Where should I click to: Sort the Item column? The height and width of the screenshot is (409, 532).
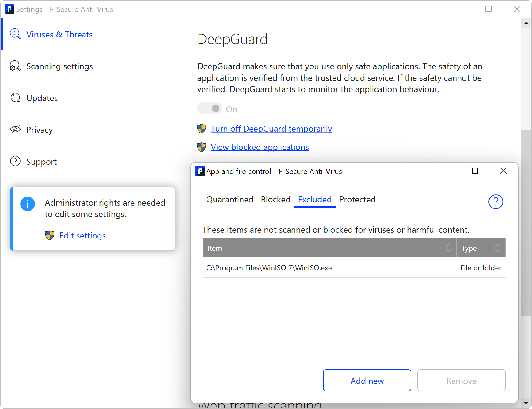pos(449,248)
